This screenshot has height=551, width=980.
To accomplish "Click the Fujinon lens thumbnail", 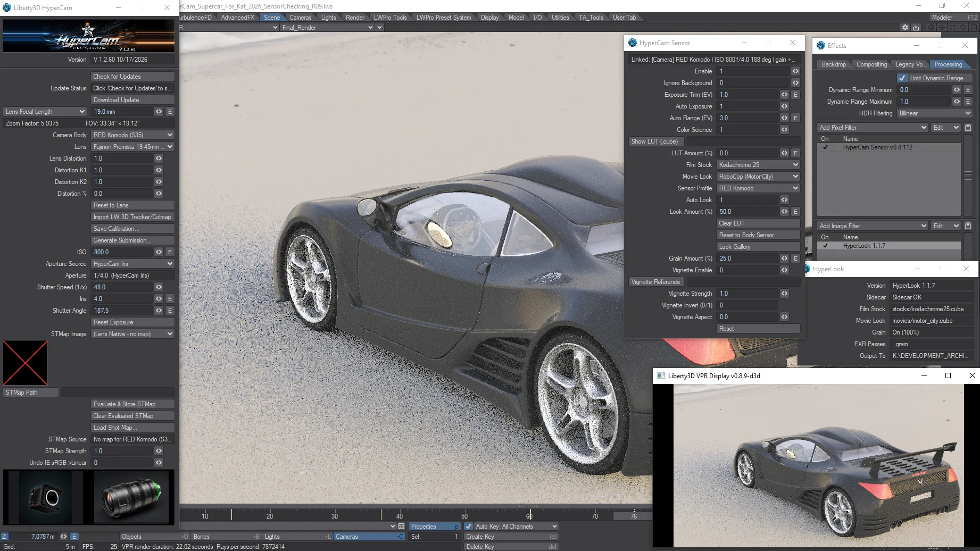I will point(131,497).
